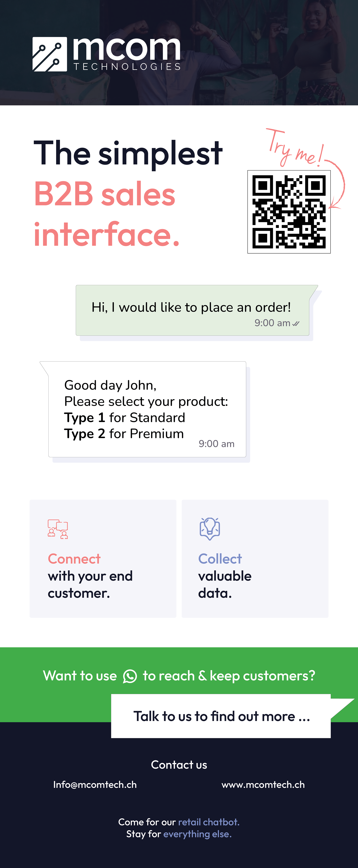Open the www.mcomtech.ch website link
Image resolution: width=358 pixels, height=868 pixels.
(x=263, y=784)
